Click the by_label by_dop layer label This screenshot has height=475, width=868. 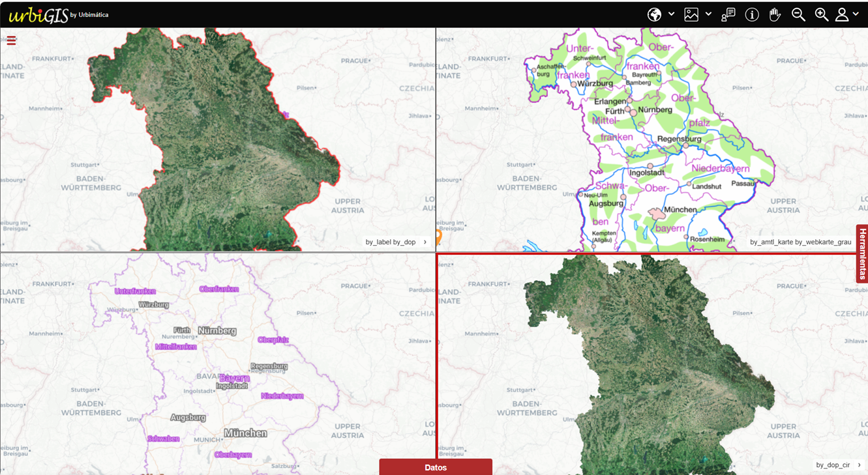[390, 242]
